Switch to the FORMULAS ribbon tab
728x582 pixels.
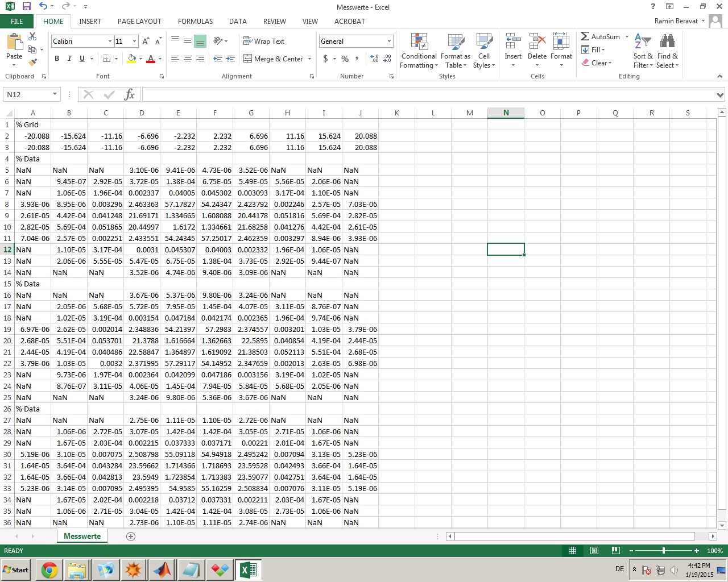point(195,21)
